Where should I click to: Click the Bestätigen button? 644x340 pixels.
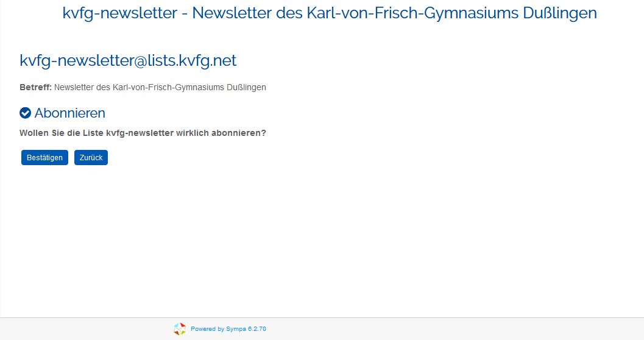click(x=44, y=157)
